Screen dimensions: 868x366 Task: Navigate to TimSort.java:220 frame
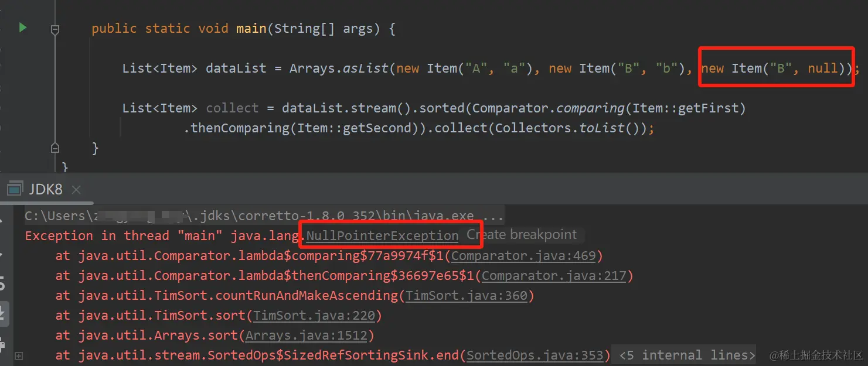[x=314, y=316]
